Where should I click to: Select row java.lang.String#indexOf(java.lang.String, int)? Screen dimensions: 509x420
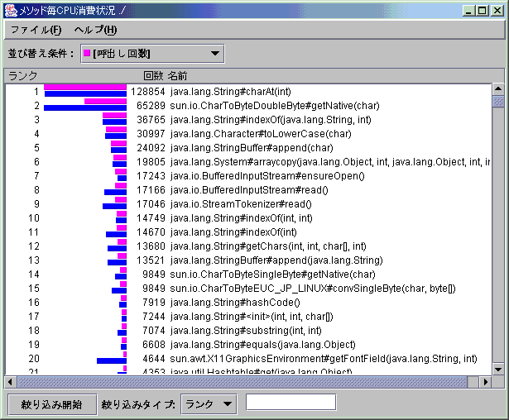[248, 119]
